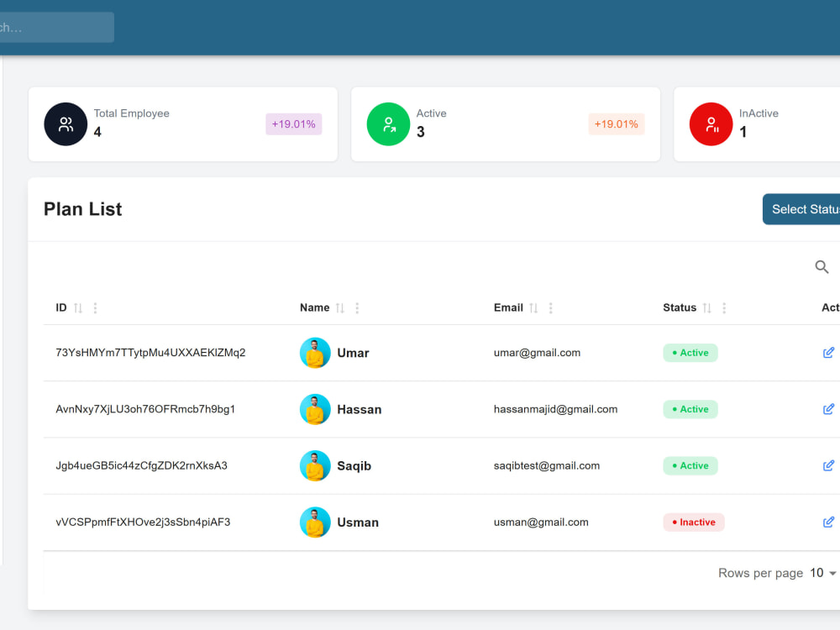Open the Email column options menu
This screenshot has width=840, height=630.
click(551, 307)
